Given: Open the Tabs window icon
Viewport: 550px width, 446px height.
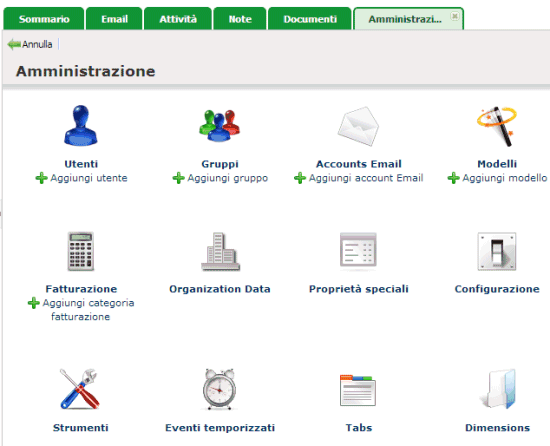Looking at the screenshot, I should (x=358, y=390).
